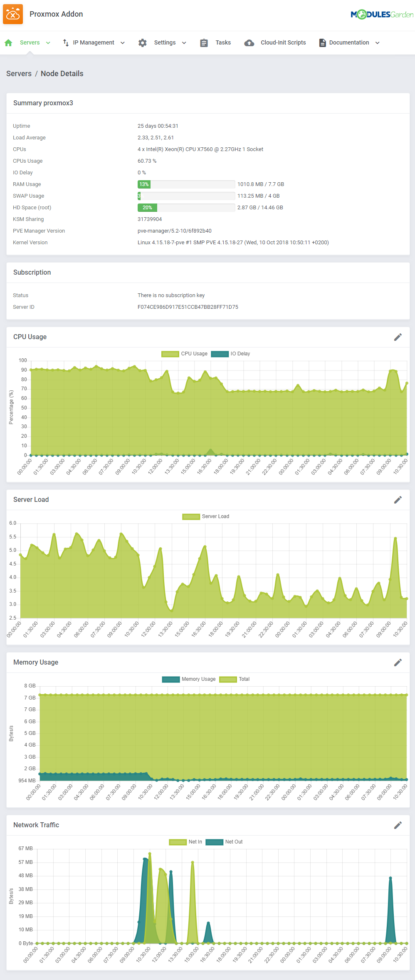This screenshot has height=980, width=415.
Task: Expand the IP Management dropdown arrow
Action: [x=123, y=43]
